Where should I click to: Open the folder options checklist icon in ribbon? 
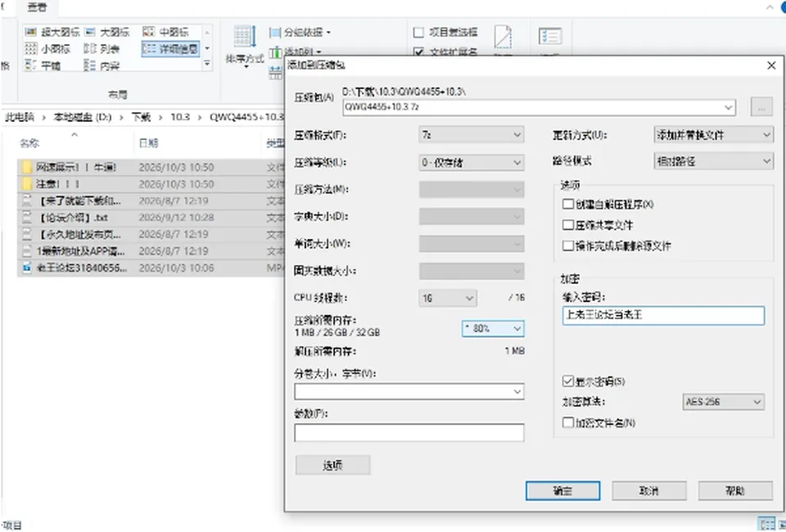click(550, 37)
